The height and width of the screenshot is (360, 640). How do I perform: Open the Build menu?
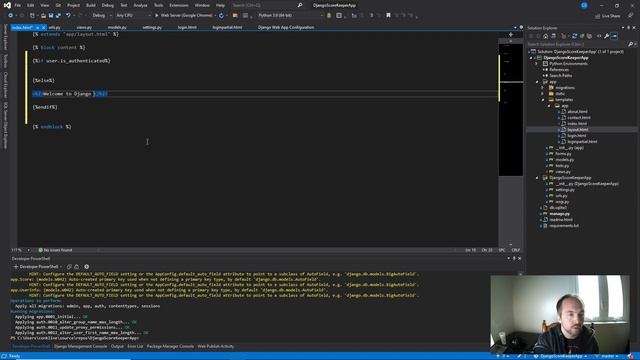(91, 5)
